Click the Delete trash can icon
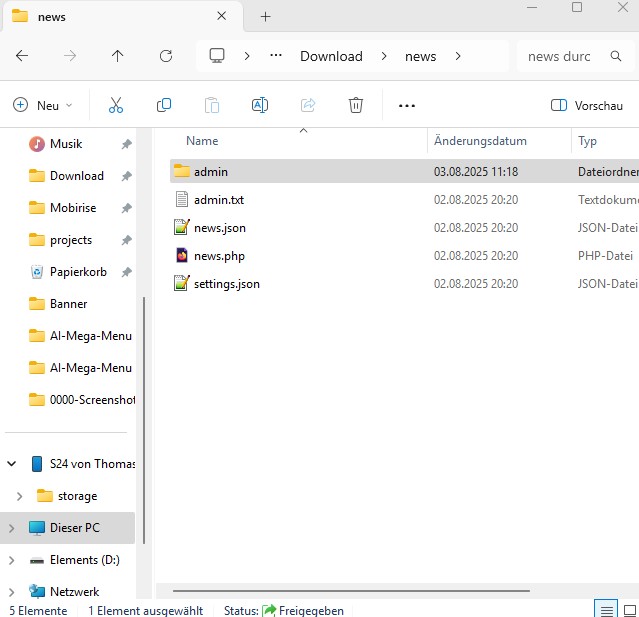Viewport: 639px width, 617px height. pyautogui.click(x=356, y=105)
